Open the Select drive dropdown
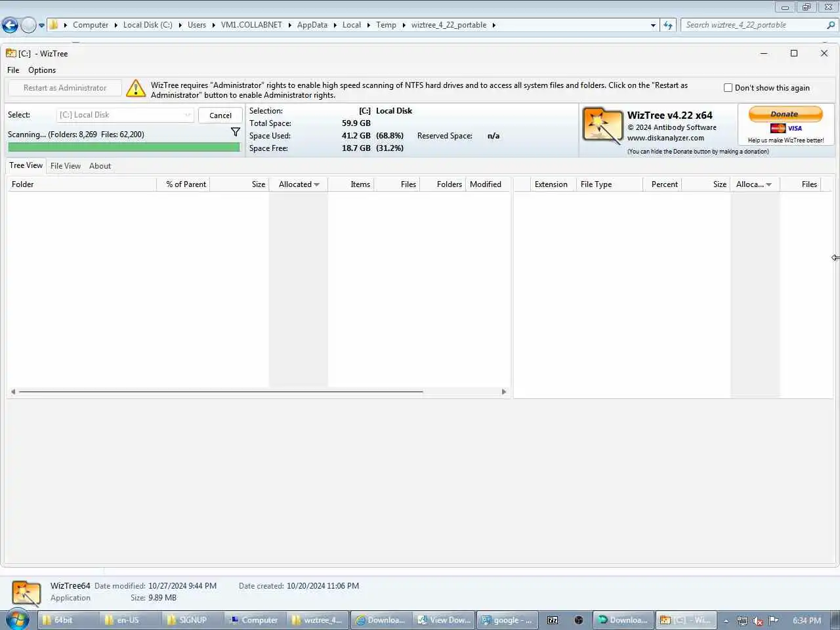Image resolution: width=840 pixels, height=630 pixels. 125,115
